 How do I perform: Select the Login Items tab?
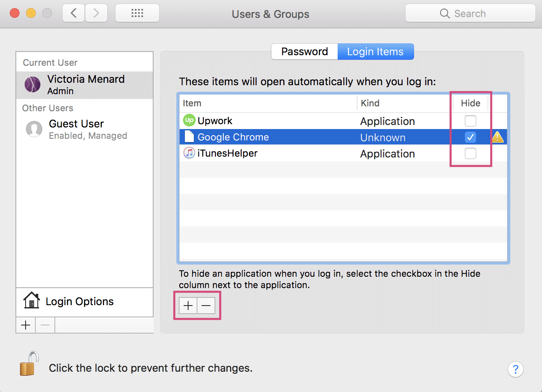tap(375, 51)
